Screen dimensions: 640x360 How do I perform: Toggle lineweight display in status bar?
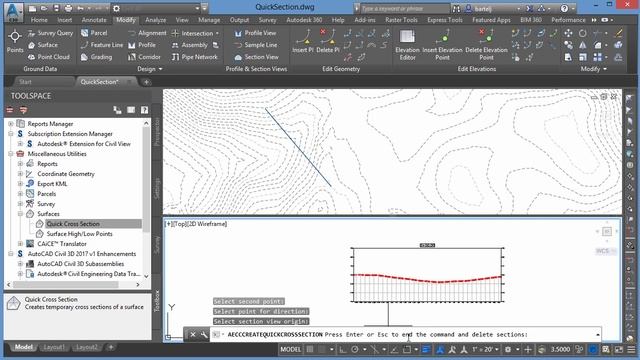tap(426, 349)
